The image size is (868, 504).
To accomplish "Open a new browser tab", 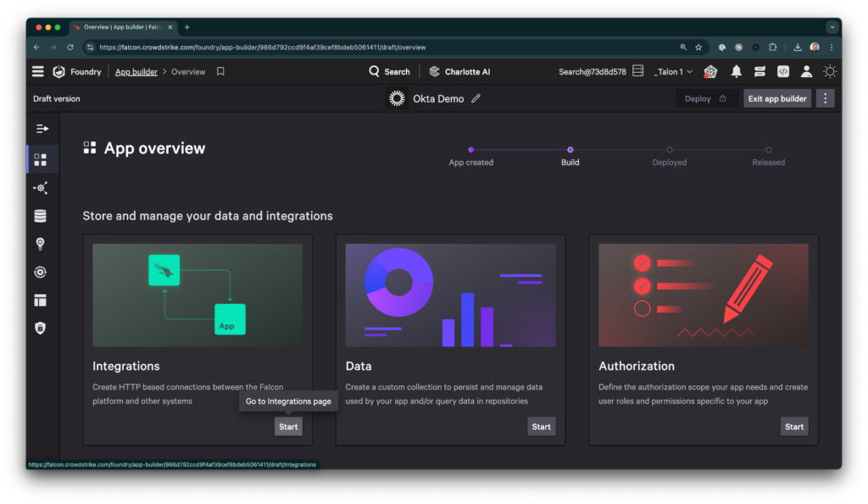I will [187, 27].
